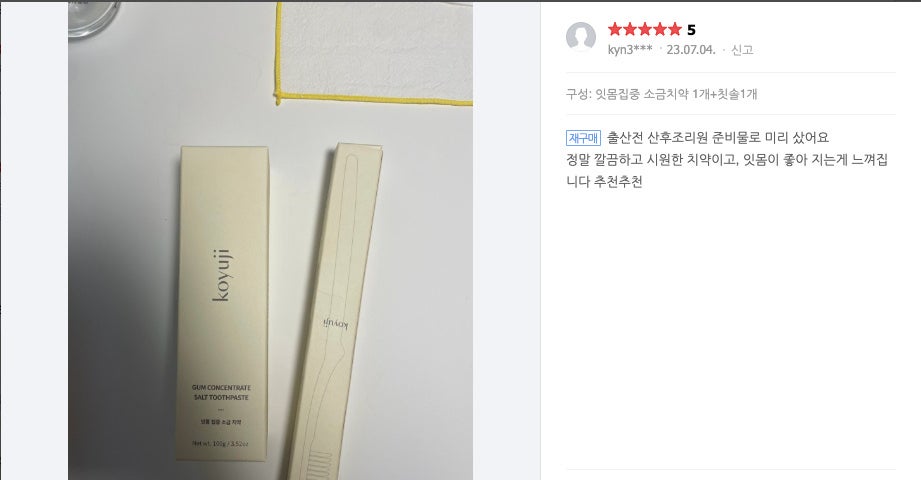Click GUM CONCENTRATE SALT TOOTHPASTE label
Screen dimensions: 921x480
click(221, 392)
